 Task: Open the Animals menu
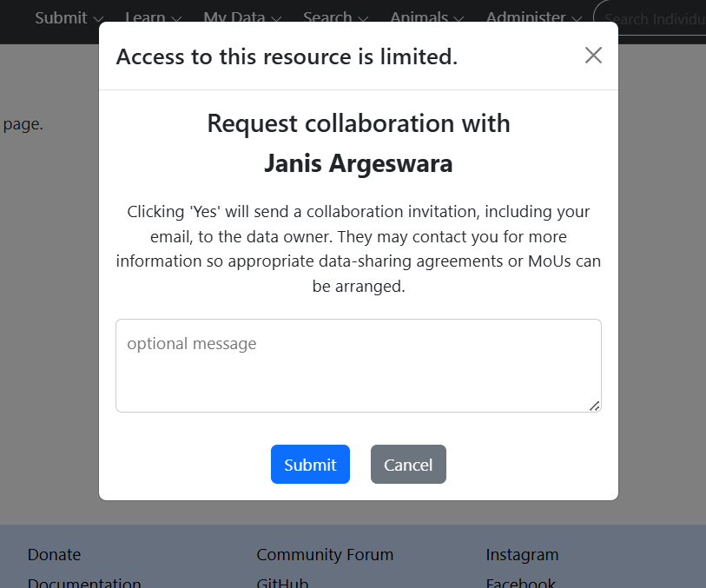[426, 17]
